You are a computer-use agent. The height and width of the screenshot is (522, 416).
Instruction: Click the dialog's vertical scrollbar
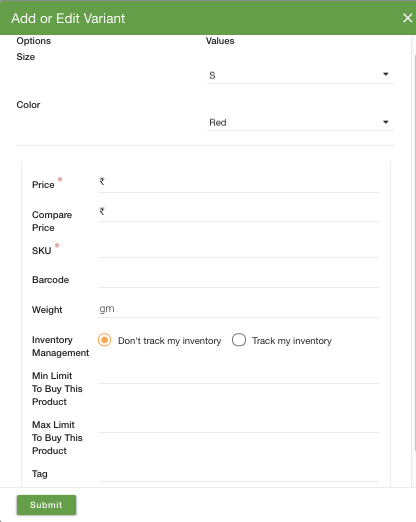(414, 253)
